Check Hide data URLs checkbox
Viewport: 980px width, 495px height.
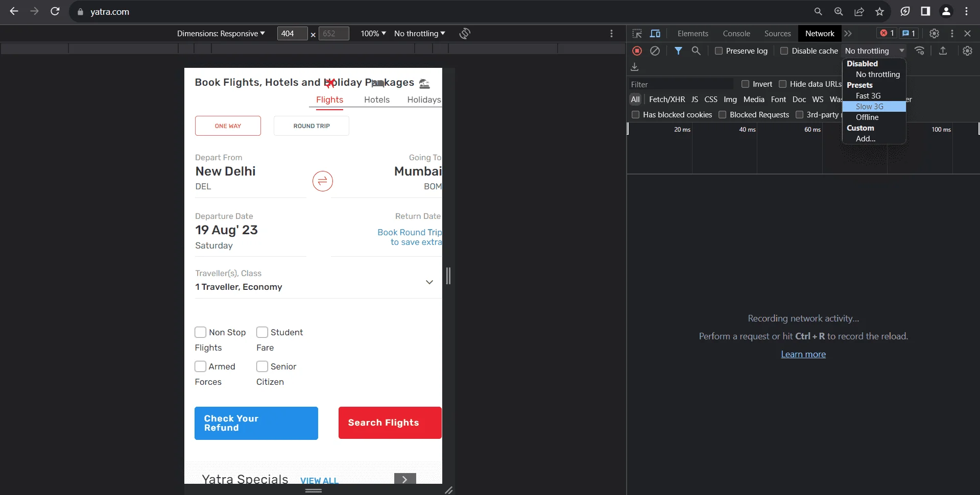click(x=782, y=84)
